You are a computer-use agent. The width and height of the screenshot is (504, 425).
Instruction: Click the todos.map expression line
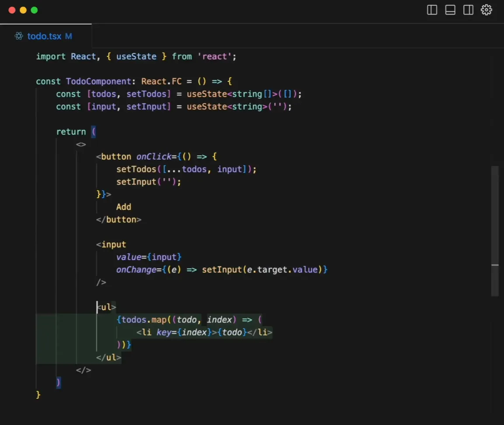point(189,320)
